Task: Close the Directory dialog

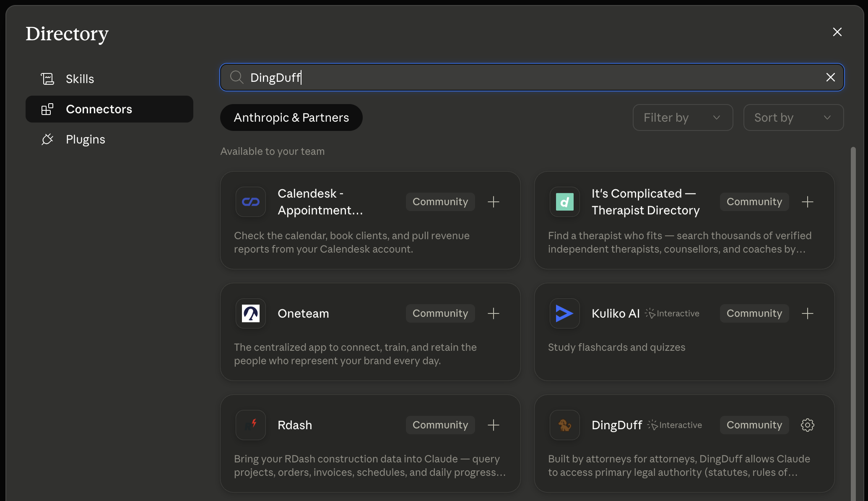Action: (837, 32)
